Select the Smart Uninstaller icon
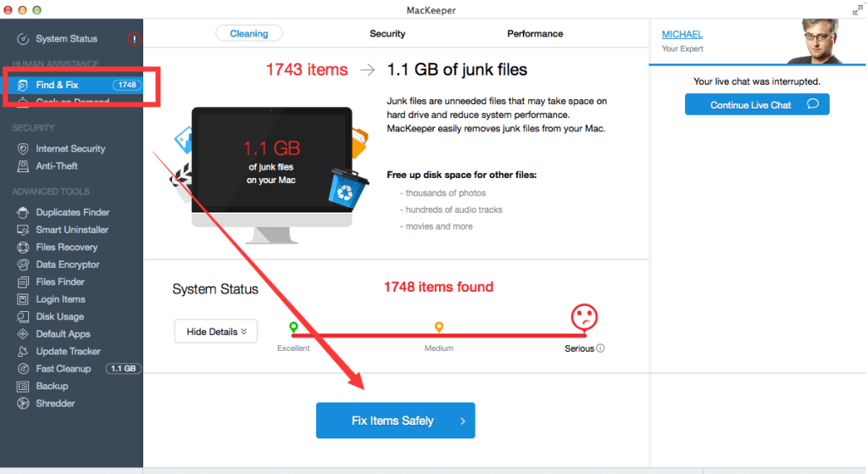 23,230
